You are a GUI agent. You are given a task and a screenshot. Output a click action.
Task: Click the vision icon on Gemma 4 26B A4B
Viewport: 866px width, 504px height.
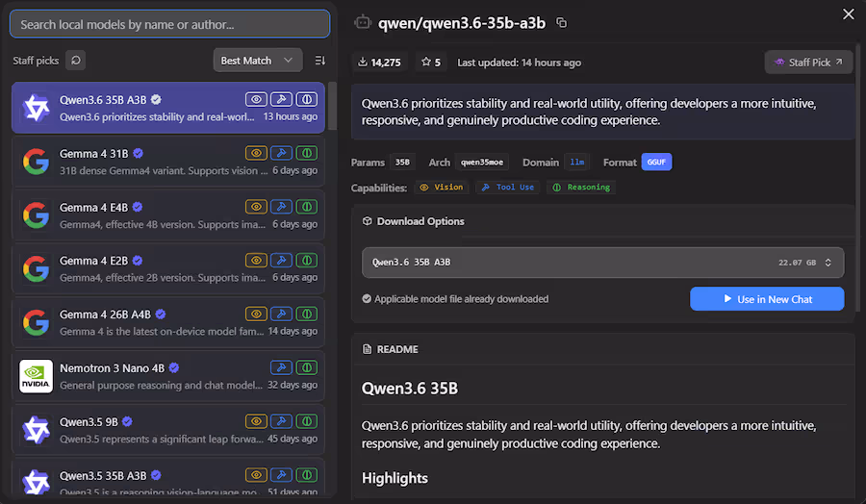point(256,314)
